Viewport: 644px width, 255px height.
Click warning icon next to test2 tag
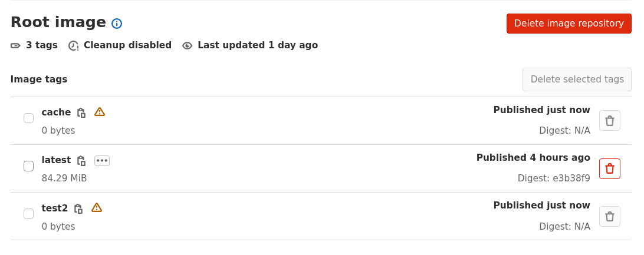[97, 208]
